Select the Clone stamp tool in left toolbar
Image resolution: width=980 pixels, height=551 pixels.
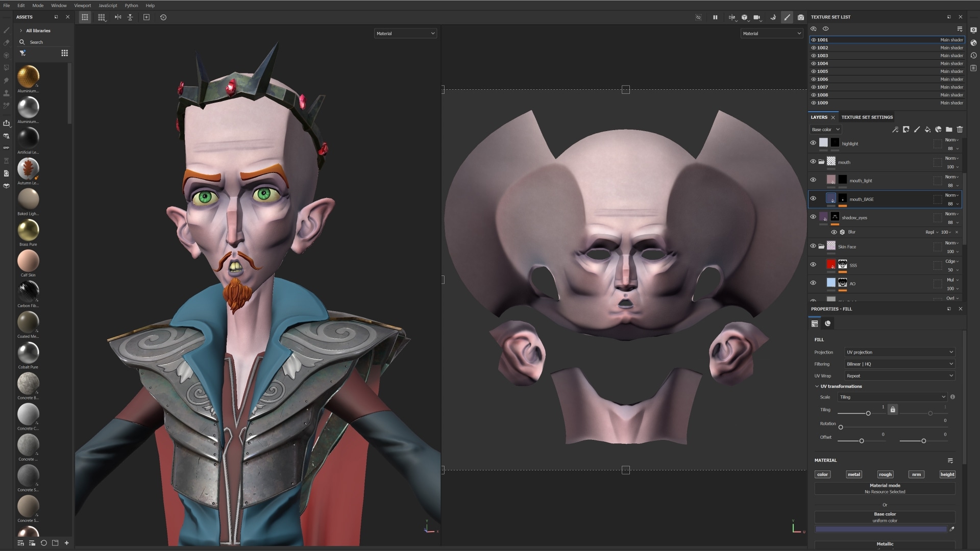[x=7, y=93]
